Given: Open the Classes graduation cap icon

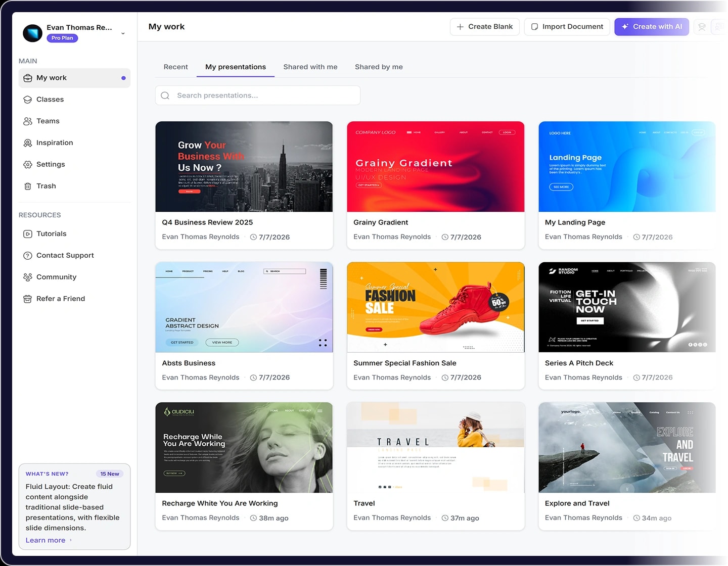Looking at the screenshot, I should [x=28, y=100].
